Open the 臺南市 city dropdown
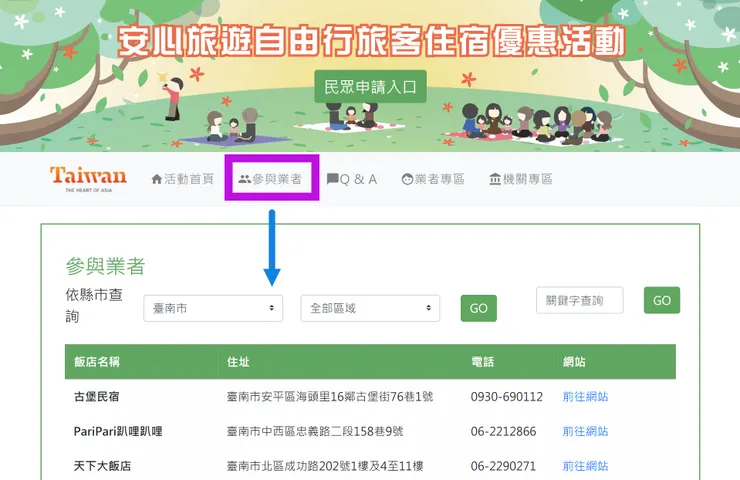740x480 pixels. coord(213,308)
